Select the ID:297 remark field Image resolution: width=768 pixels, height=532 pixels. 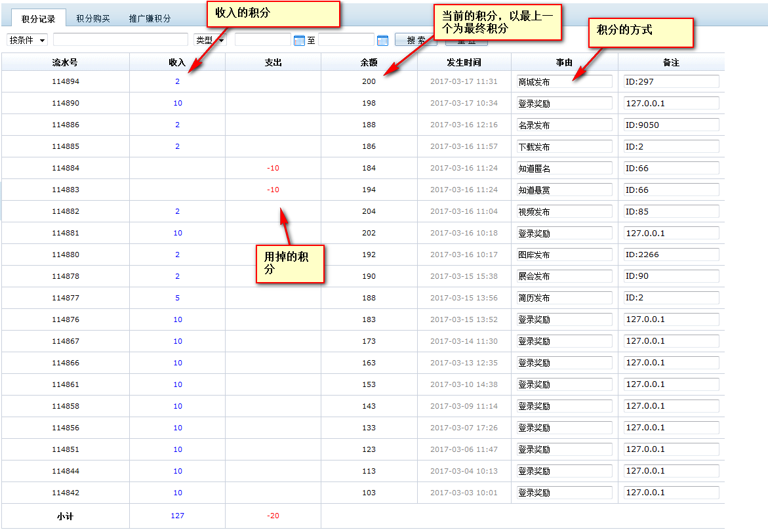[671, 82]
